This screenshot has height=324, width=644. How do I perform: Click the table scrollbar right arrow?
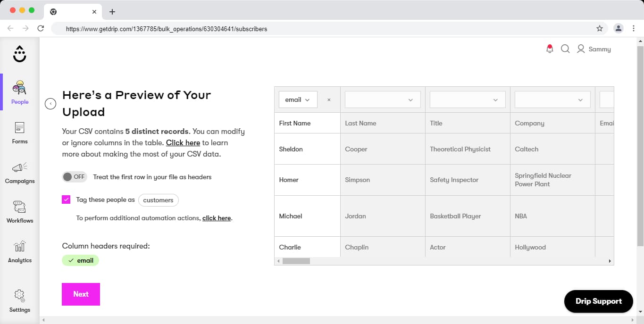(x=610, y=261)
